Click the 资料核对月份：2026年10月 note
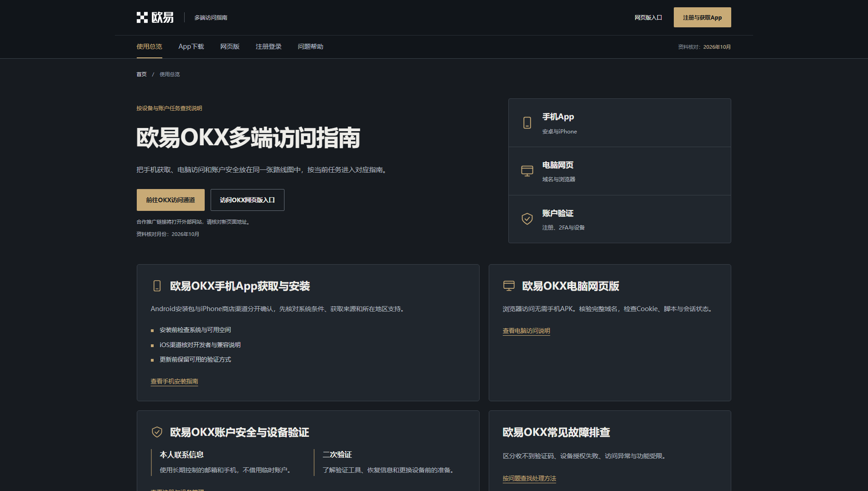The width and height of the screenshot is (868, 491). pos(168,234)
